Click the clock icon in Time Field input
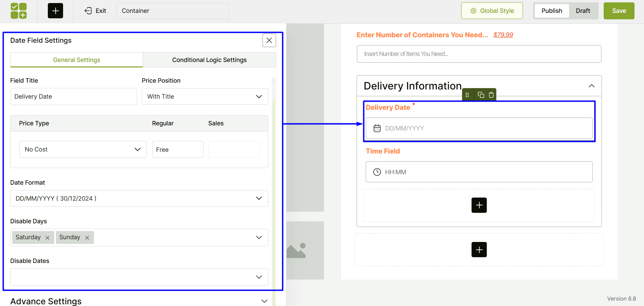 point(377,172)
